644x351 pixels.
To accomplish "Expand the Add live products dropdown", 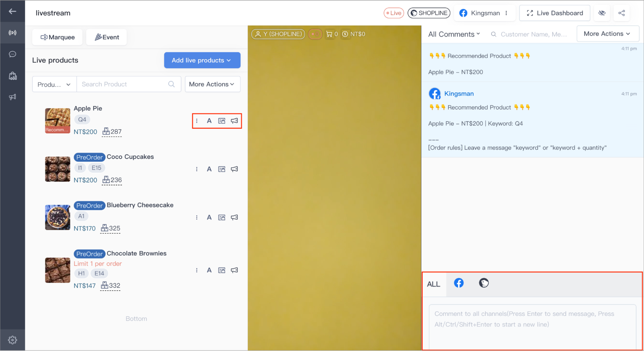I will tap(202, 60).
